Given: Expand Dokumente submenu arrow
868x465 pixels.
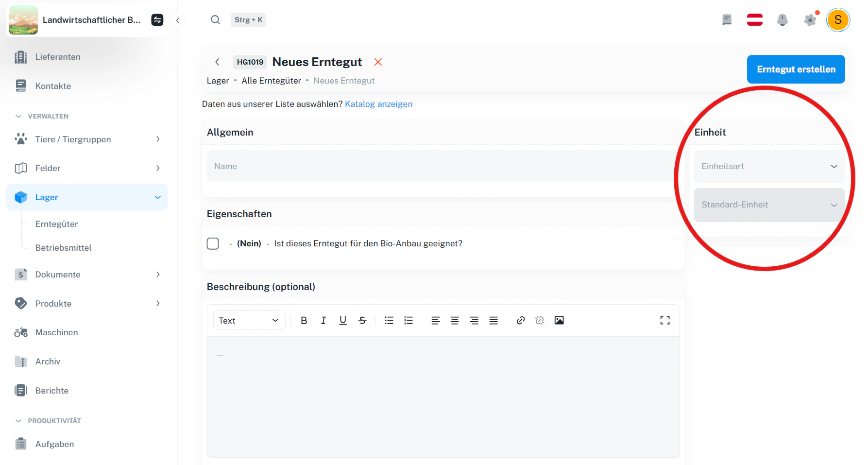Looking at the screenshot, I should (x=158, y=275).
